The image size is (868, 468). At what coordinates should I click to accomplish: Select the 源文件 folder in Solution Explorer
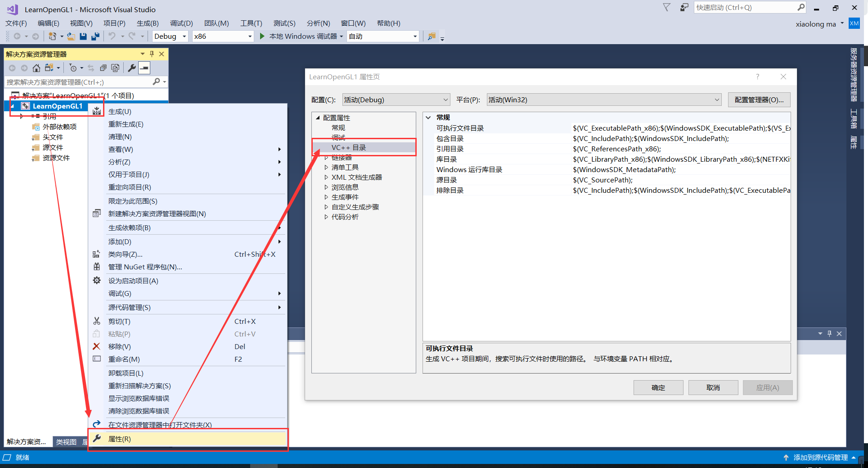(53, 147)
